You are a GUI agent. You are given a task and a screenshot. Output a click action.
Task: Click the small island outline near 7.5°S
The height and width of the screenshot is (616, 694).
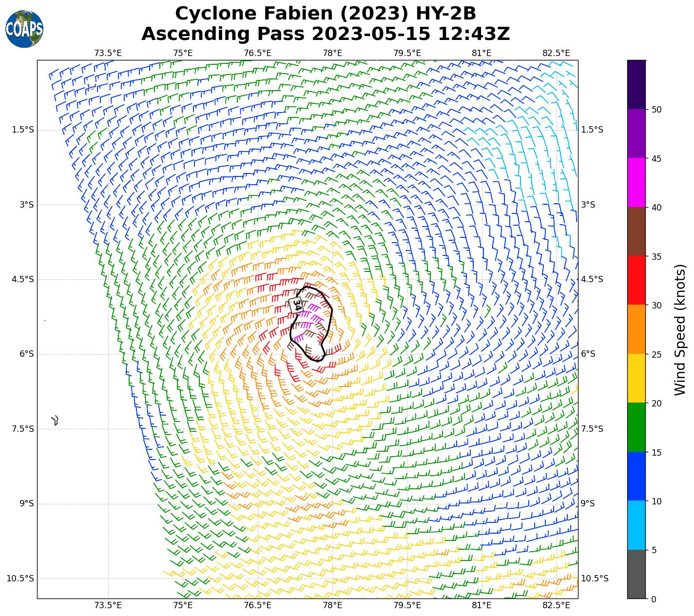point(56,420)
